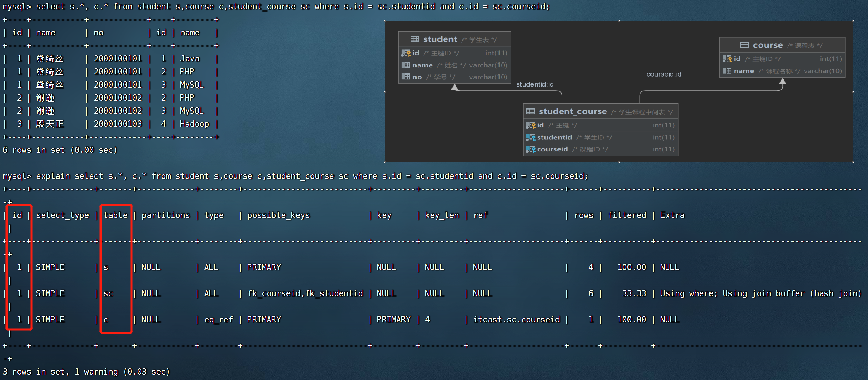Click the 33.33 filtered value
868x380 pixels.
[634, 293]
